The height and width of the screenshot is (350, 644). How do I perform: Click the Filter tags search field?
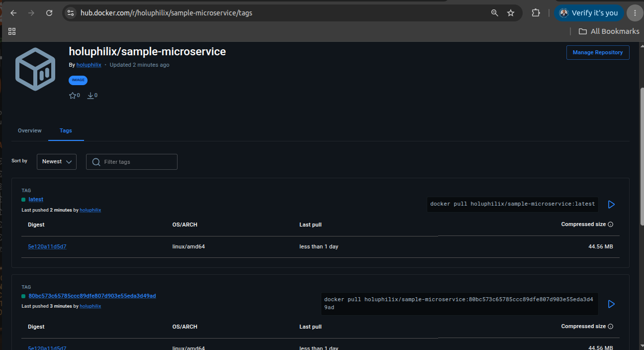[132, 162]
